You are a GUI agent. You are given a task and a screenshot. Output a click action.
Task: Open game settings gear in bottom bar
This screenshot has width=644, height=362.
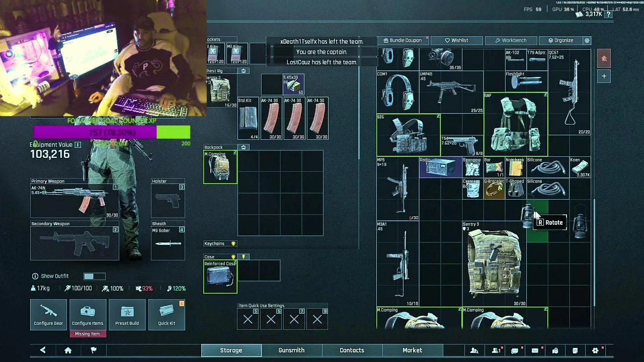[x=595, y=350]
